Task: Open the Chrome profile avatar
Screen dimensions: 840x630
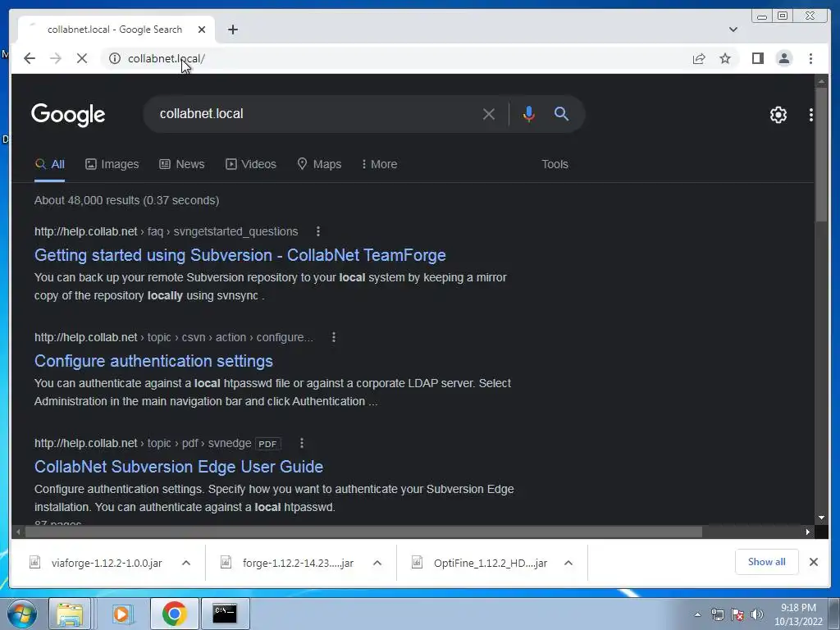Action: [x=783, y=58]
